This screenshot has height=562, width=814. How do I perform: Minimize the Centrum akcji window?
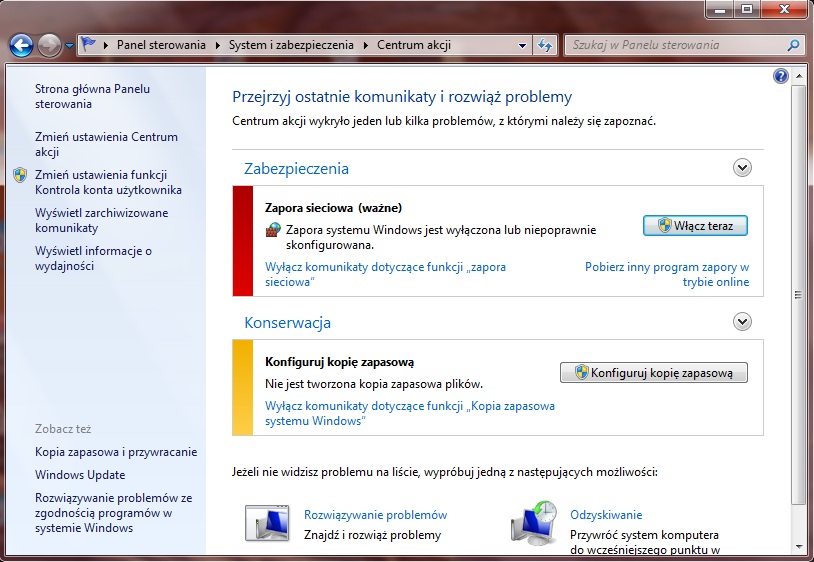[720, 9]
